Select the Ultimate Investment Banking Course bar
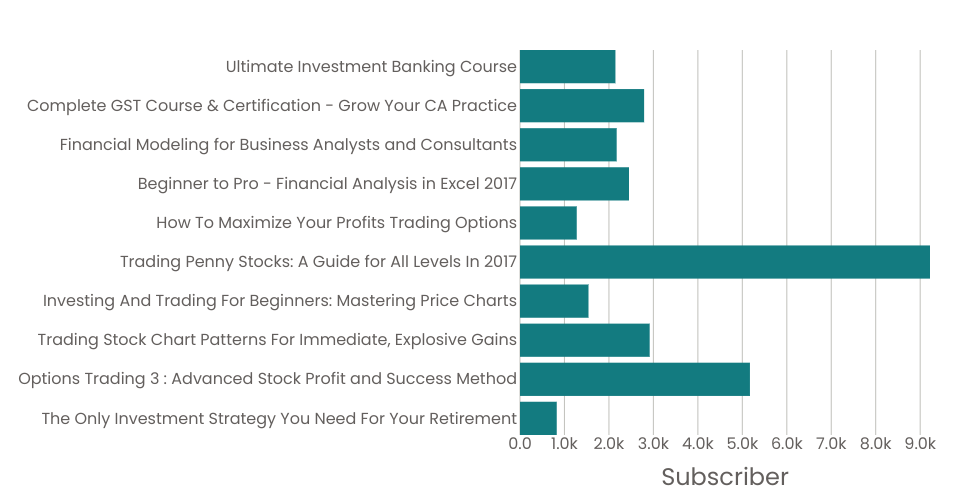Image resolution: width=960 pixels, height=500 pixels. tap(567, 67)
